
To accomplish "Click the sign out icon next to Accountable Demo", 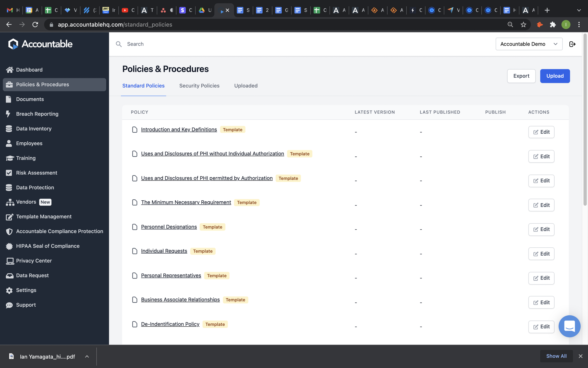I will pyautogui.click(x=572, y=44).
